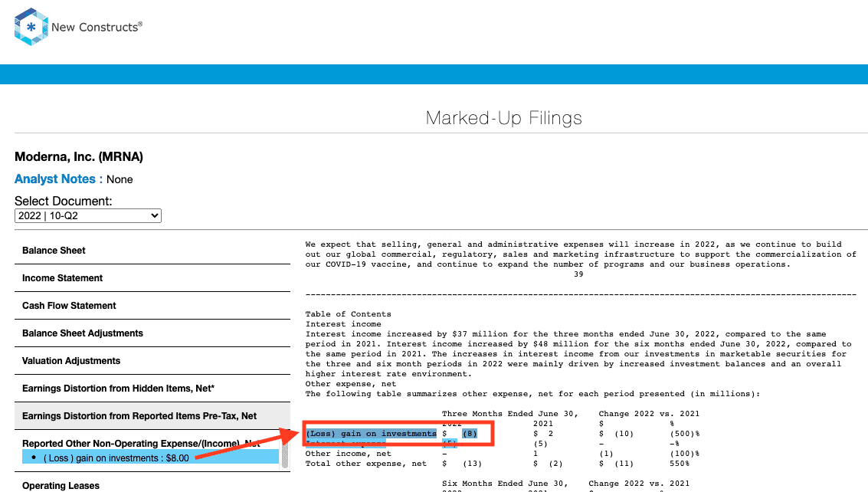
Task: Click the highlighted (8) value in the table
Action: point(470,434)
